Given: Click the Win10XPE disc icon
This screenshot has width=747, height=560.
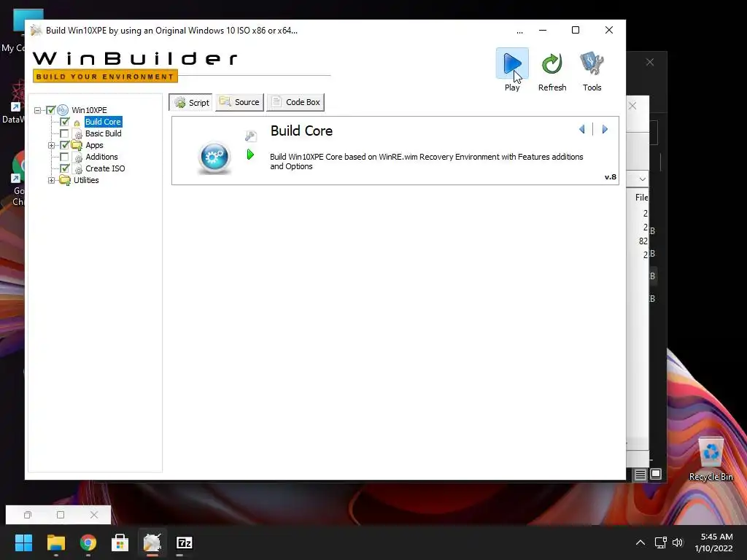Looking at the screenshot, I should pyautogui.click(x=63, y=110).
